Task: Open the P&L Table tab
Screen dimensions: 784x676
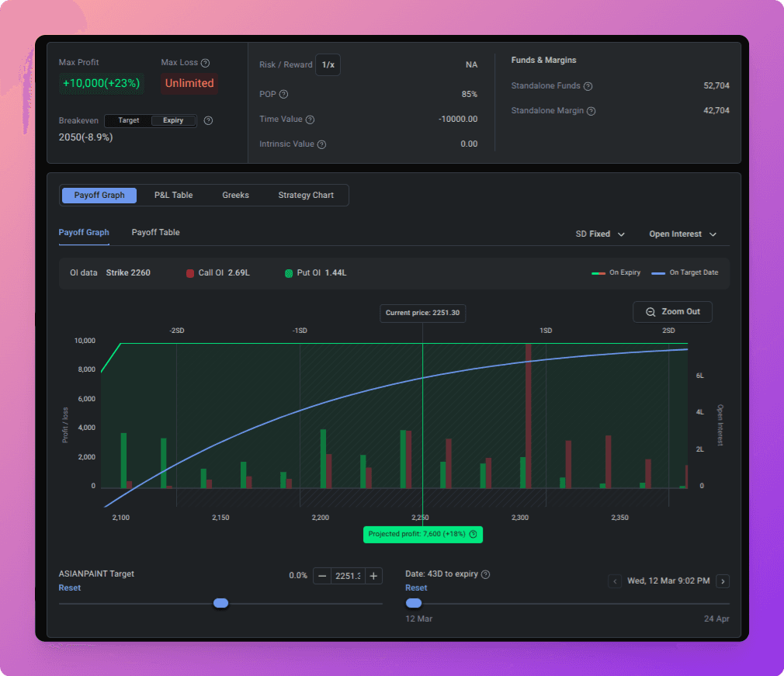Action: pyautogui.click(x=174, y=196)
